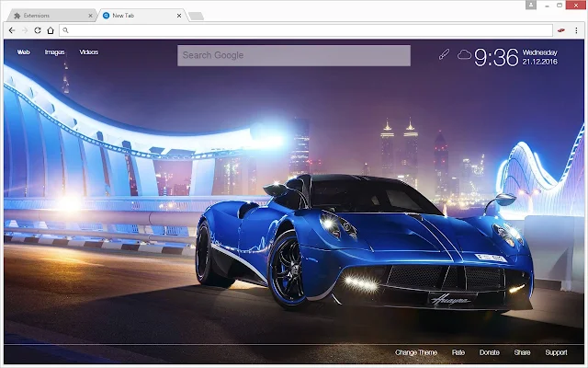Click the Share link
The image size is (588, 368).
coord(522,352)
